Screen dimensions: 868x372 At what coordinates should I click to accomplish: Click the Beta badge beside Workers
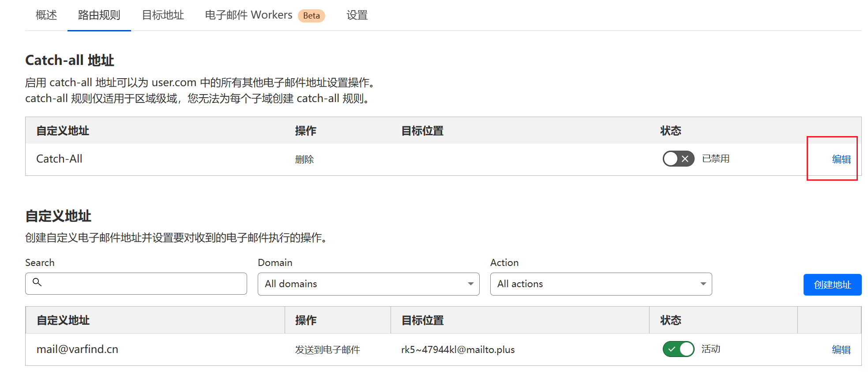pyautogui.click(x=311, y=15)
